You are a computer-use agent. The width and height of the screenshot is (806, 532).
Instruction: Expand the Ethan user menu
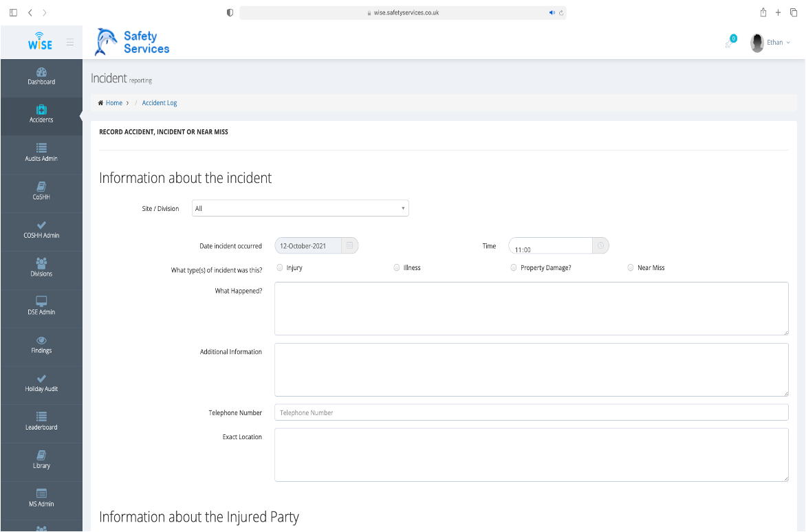click(778, 43)
